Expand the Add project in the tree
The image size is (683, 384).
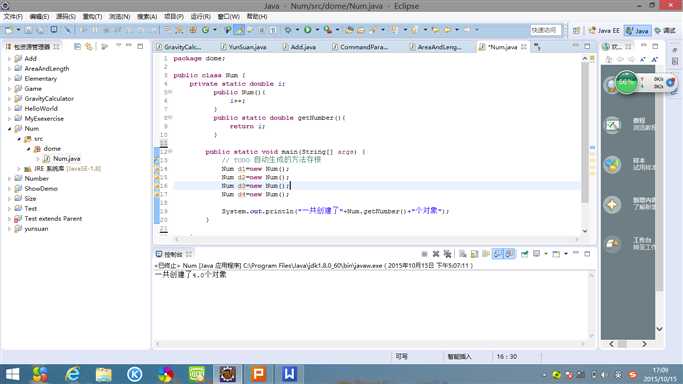10,58
